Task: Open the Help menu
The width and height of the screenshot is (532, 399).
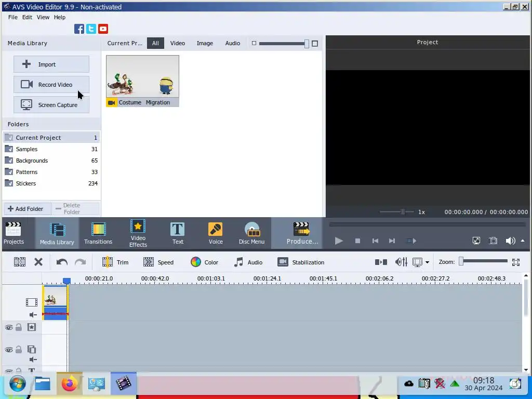Action: pyautogui.click(x=60, y=17)
